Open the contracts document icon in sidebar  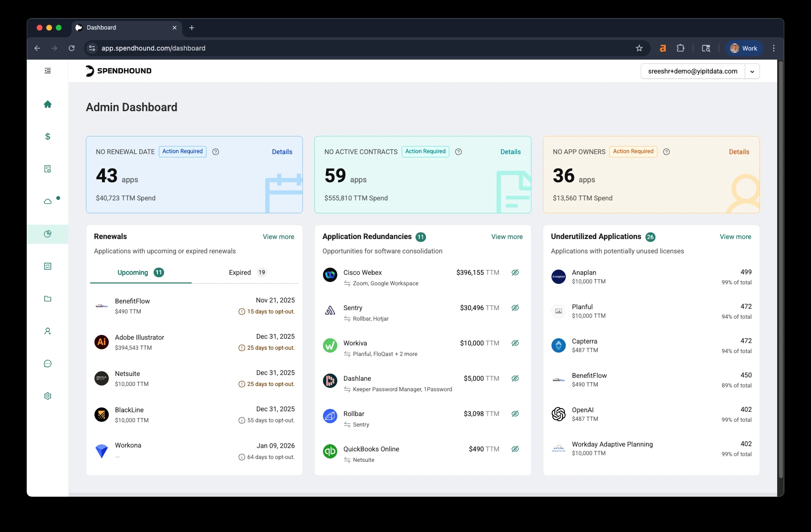(x=48, y=169)
